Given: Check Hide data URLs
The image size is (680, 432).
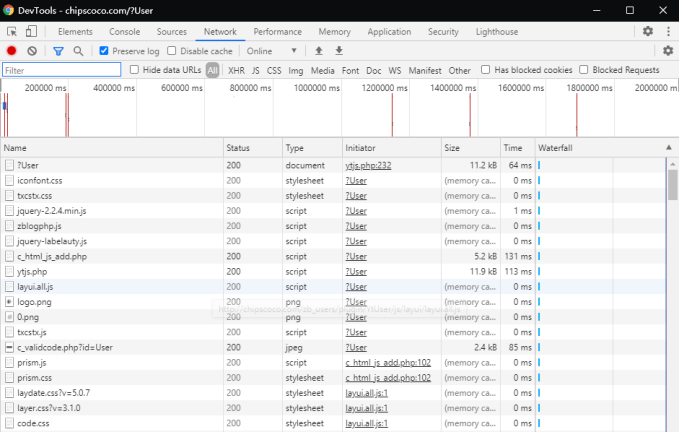Looking at the screenshot, I should (134, 70).
